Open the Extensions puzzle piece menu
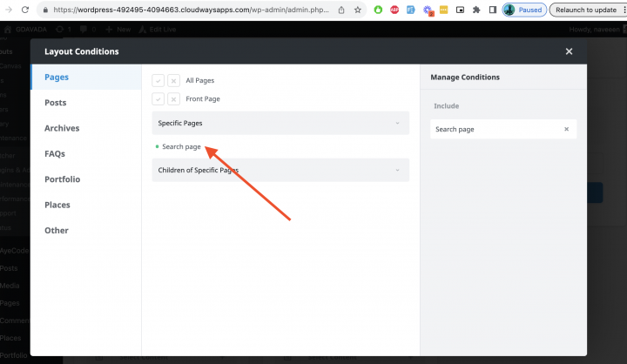 coord(476,10)
